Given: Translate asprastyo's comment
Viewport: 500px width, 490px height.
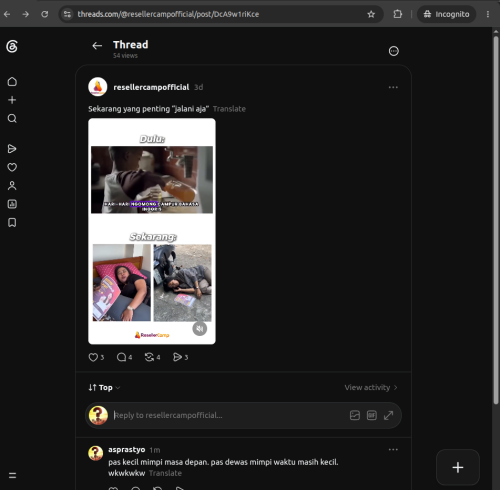Looking at the screenshot, I should [165, 473].
